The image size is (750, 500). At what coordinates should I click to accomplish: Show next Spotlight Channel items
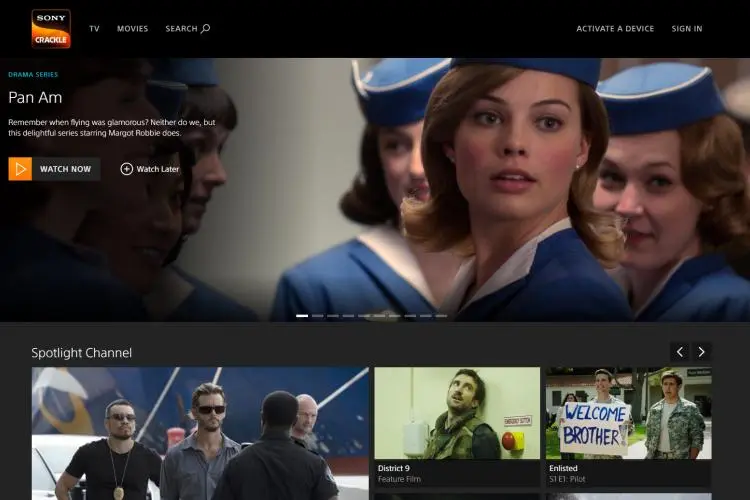(701, 352)
